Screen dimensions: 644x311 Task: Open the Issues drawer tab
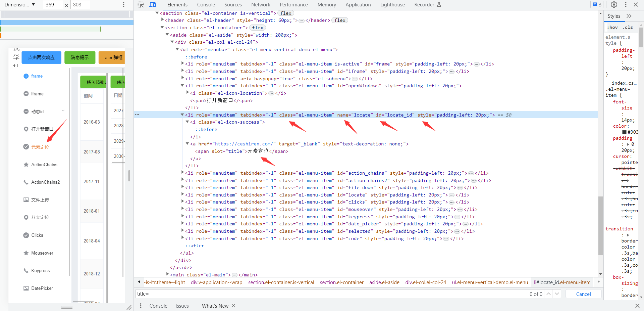click(x=182, y=306)
